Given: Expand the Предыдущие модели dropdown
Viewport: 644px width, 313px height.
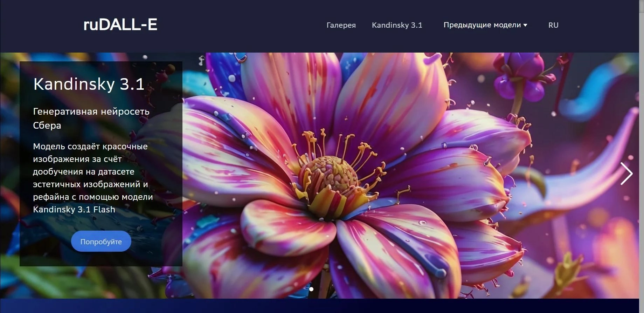Looking at the screenshot, I should coord(482,25).
